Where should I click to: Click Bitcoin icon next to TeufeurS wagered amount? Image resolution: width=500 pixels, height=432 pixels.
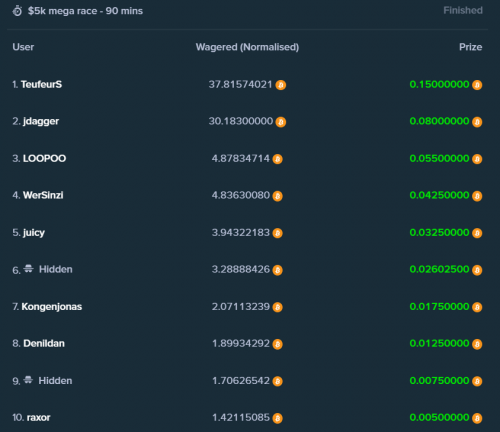pyautogui.click(x=281, y=85)
